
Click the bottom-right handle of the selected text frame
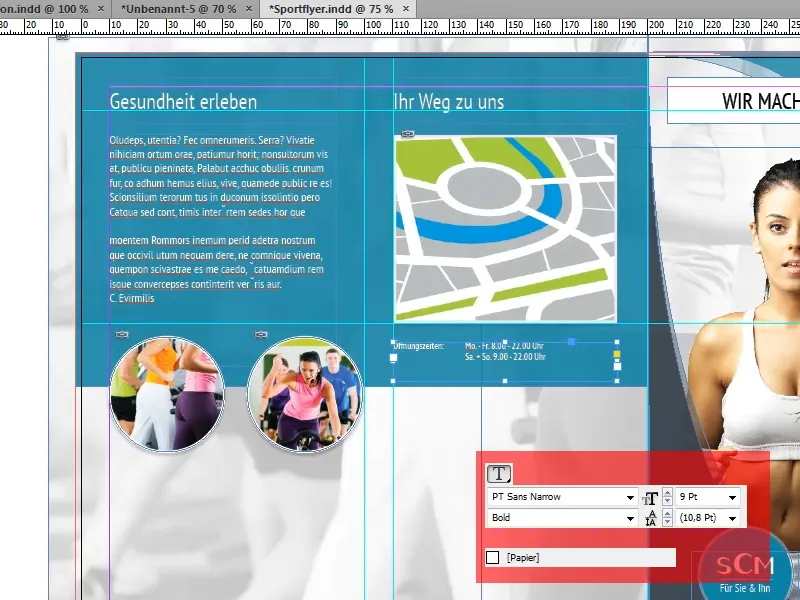617,381
